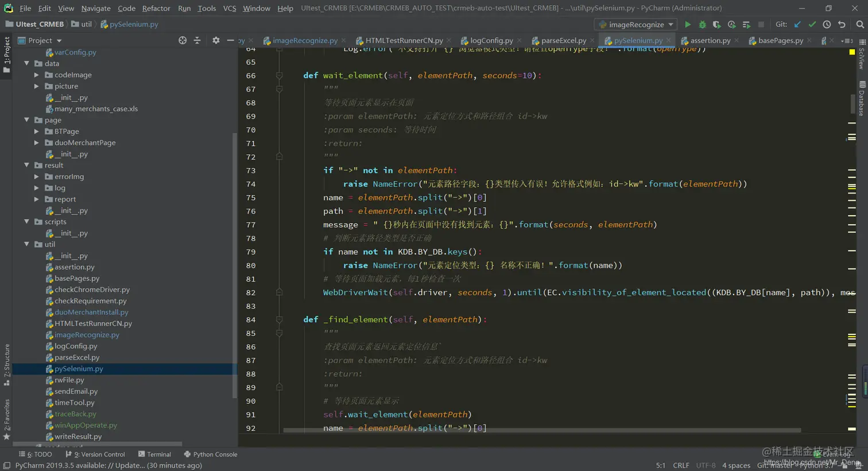
Task: Open Search Everywhere magnifier icon
Action: coord(859,25)
